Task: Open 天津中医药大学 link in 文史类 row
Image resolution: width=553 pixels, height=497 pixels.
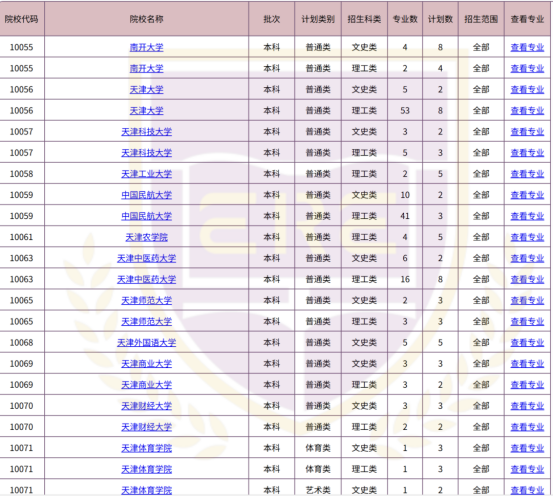Action: [146, 259]
